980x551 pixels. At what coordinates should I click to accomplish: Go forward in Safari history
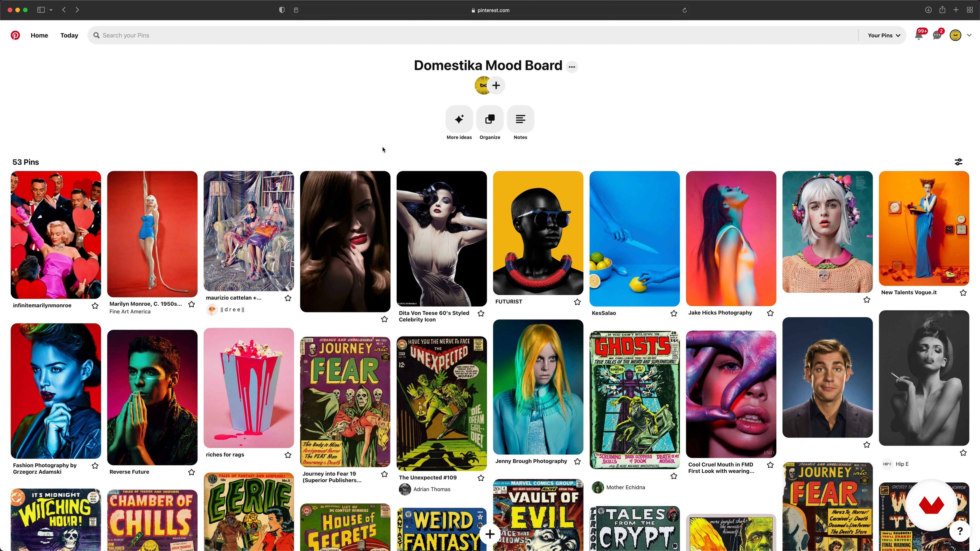coord(77,10)
